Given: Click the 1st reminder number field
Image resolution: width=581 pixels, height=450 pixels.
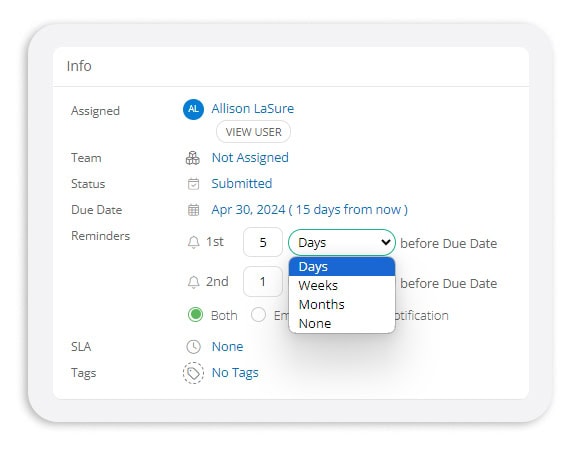Looking at the screenshot, I should pos(263,242).
